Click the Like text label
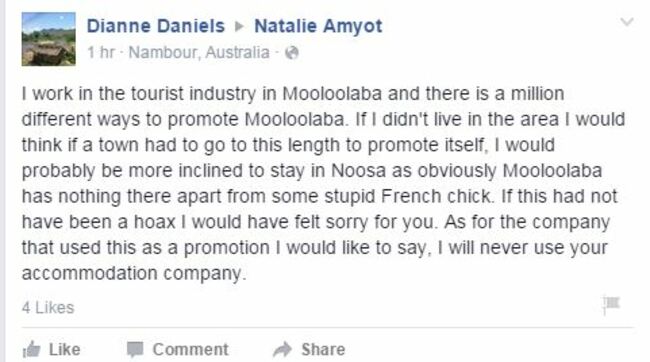Image resolution: width=650 pixels, height=362 pixels. click(x=65, y=350)
